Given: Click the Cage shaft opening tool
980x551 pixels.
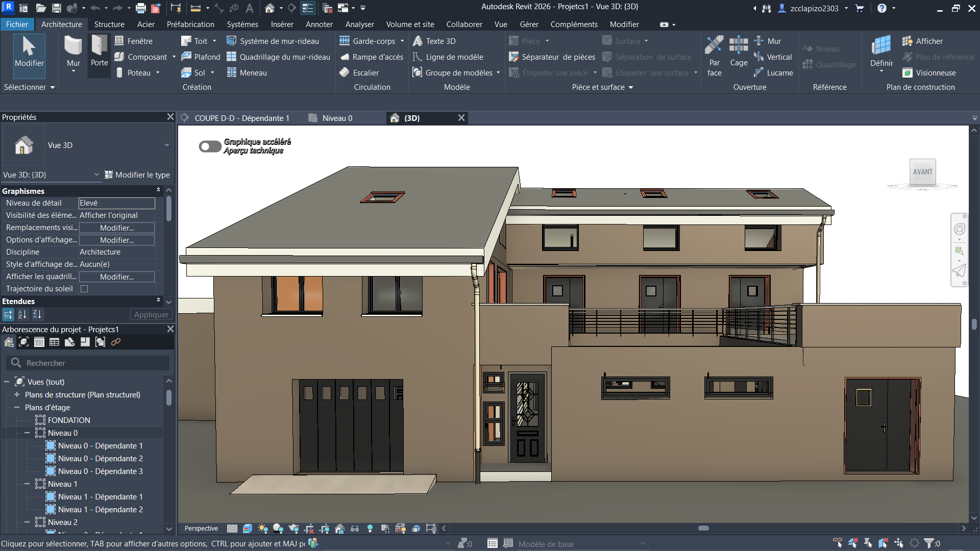Looking at the screenshot, I should (739, 51).
